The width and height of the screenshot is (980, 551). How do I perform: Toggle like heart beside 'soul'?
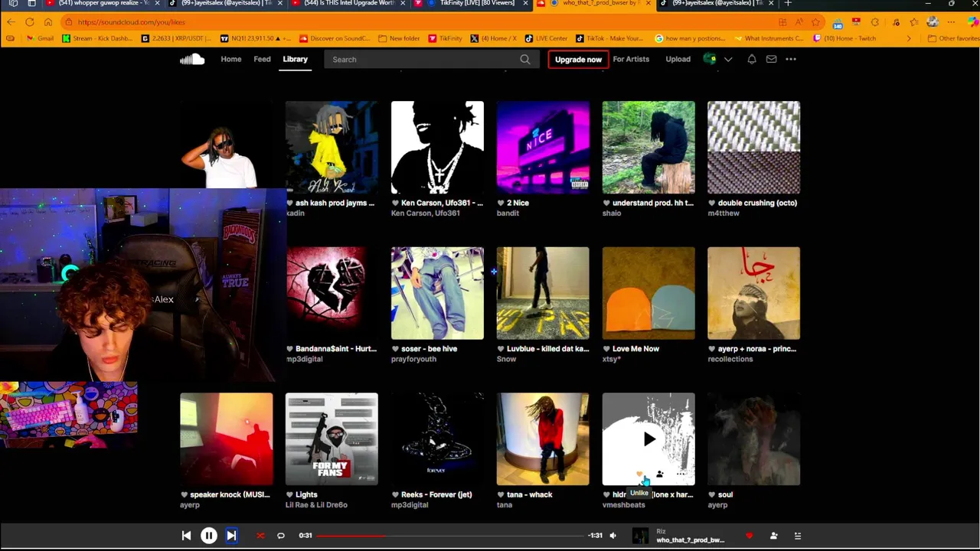712,495
